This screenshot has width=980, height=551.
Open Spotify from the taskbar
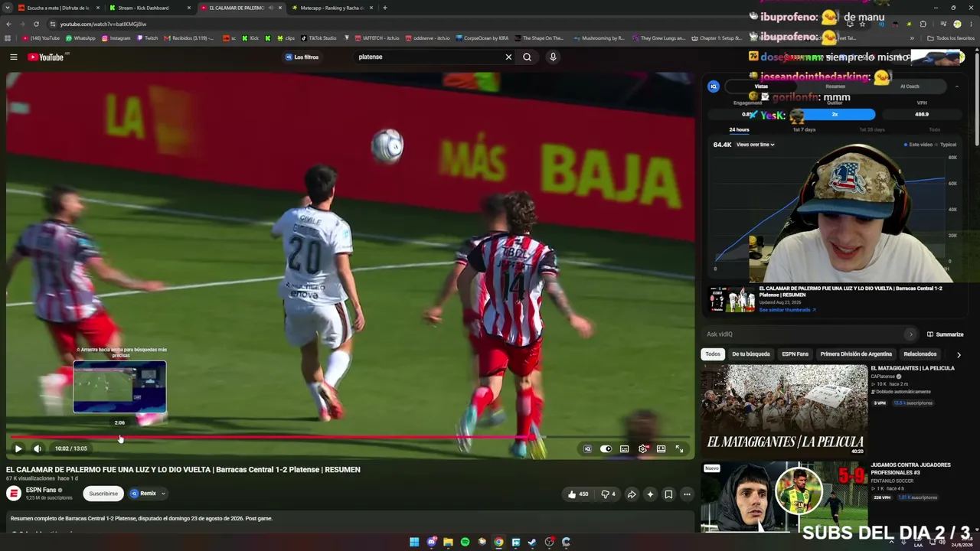[x=465, y=542]
